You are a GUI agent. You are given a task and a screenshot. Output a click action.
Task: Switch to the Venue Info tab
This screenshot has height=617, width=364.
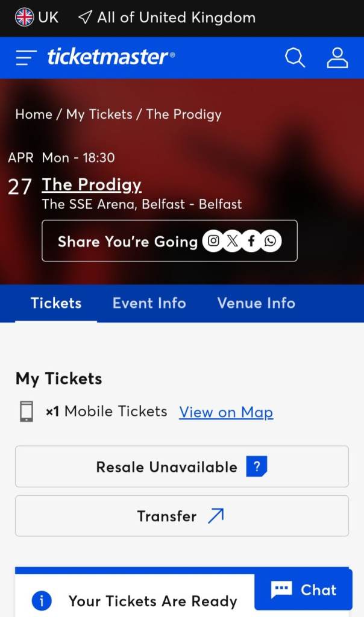[x=256, y=302]
